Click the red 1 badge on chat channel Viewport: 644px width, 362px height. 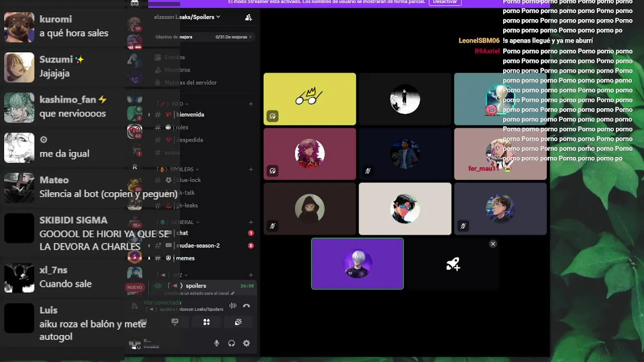coord(251,233)
